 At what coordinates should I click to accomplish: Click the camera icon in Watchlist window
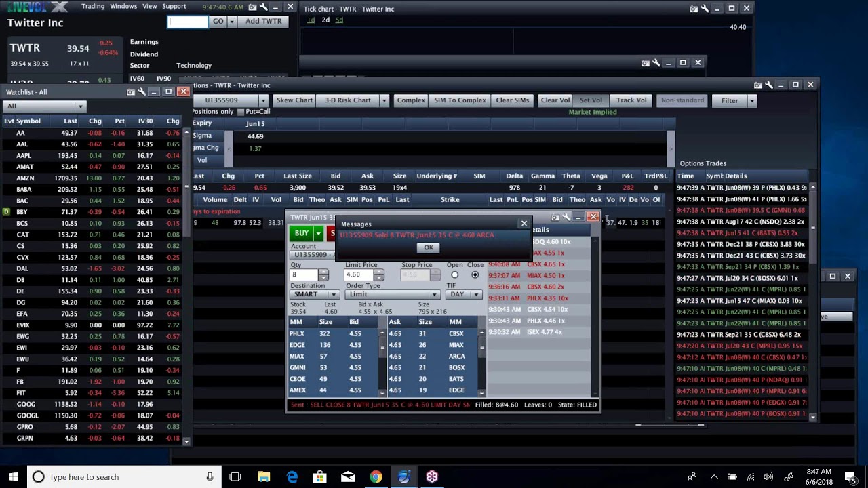tap(131, 91)
